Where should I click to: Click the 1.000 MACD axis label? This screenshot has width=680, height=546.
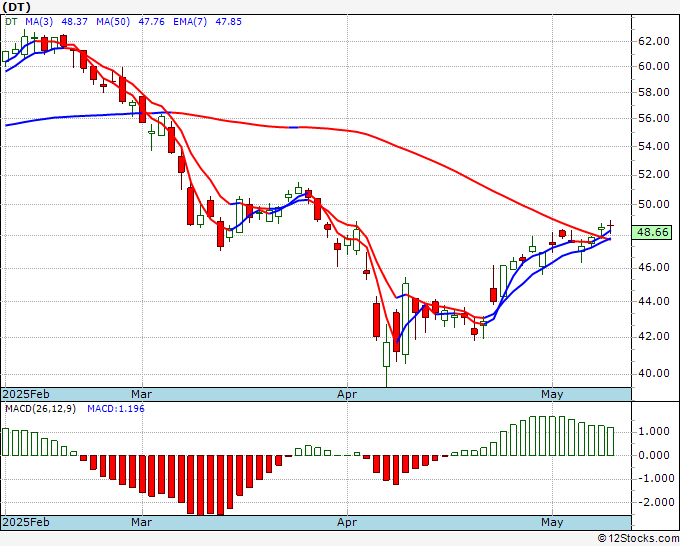click(654, 432)
